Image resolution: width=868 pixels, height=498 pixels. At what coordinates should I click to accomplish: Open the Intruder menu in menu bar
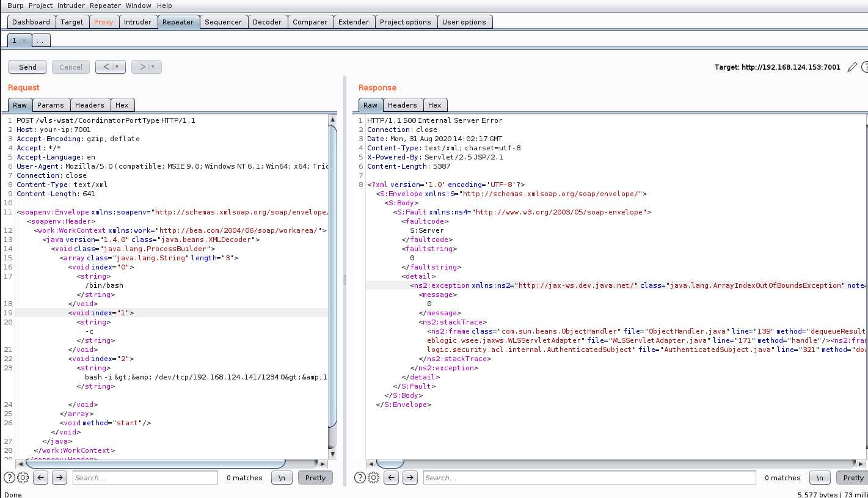tap(71, 5)
